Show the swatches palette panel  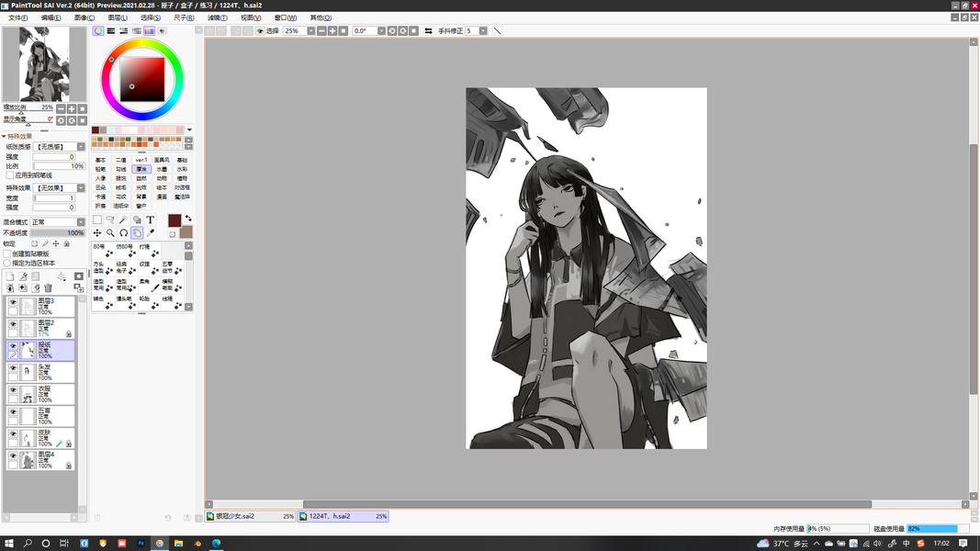tap(149, 30)
